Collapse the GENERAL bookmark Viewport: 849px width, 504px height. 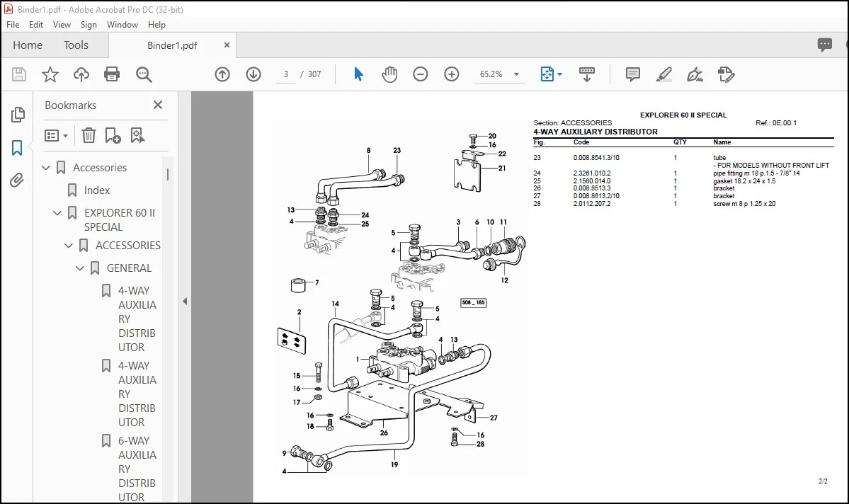79,268
